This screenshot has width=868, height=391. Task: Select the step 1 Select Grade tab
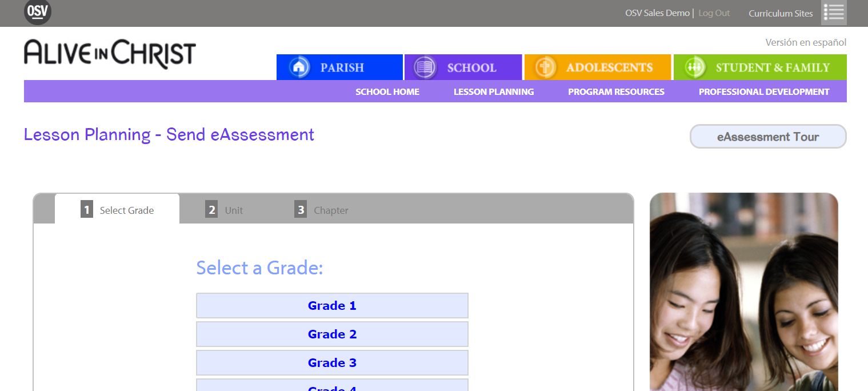point(117,210)
